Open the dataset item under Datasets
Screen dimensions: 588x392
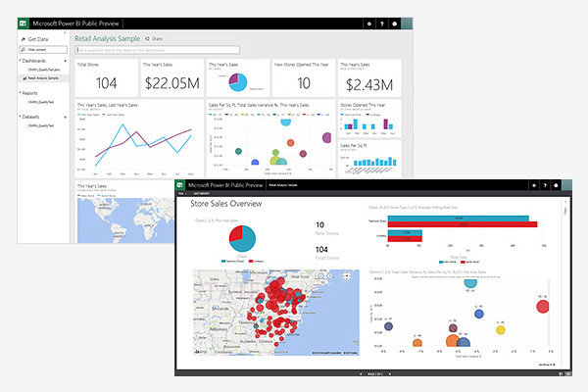pos(41,126)
